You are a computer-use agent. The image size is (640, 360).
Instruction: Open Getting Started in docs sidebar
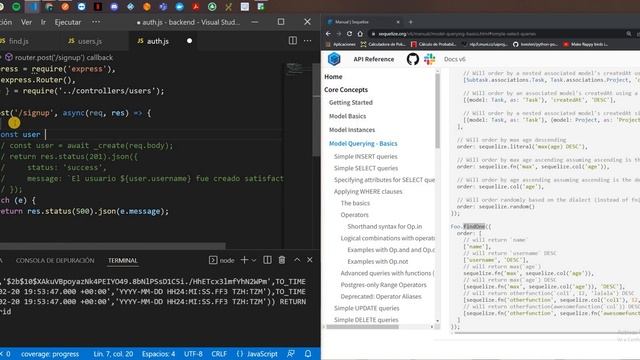[351, 102]
